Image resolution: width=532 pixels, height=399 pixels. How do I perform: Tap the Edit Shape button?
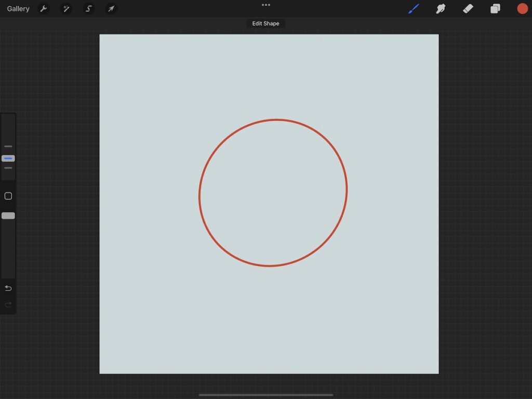[x=265, y=23]
